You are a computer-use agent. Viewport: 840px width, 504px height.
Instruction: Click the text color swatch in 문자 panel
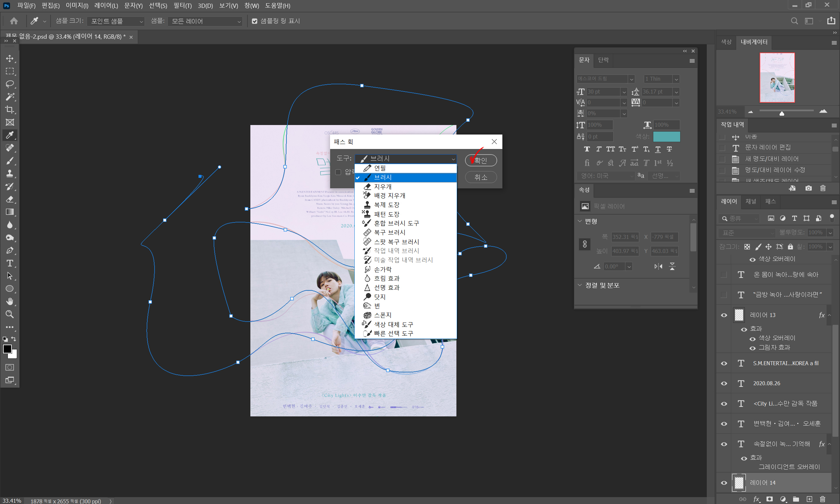[666, 136]
